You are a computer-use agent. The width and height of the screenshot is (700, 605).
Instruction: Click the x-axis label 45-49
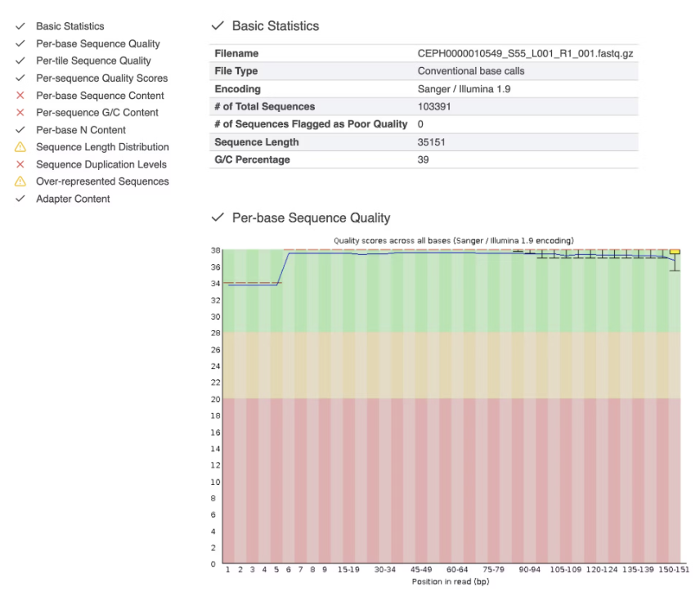(421, 569)
